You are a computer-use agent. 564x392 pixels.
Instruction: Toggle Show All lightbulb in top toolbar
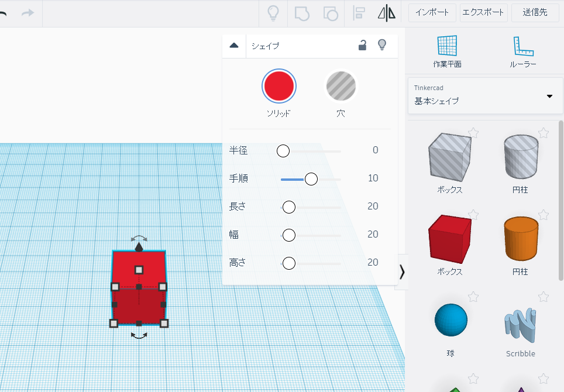[273, 13]
